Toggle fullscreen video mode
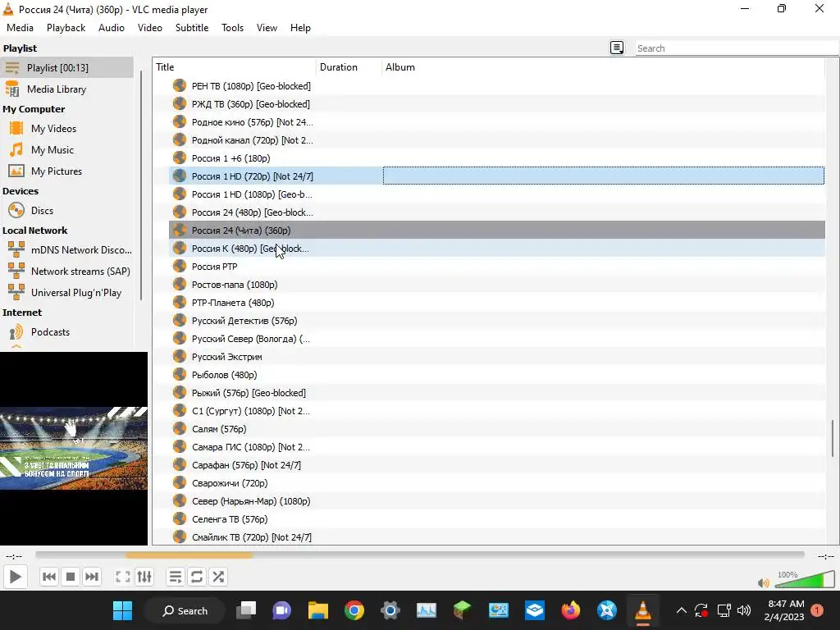The image size is (840, 630). coord(123,577)
